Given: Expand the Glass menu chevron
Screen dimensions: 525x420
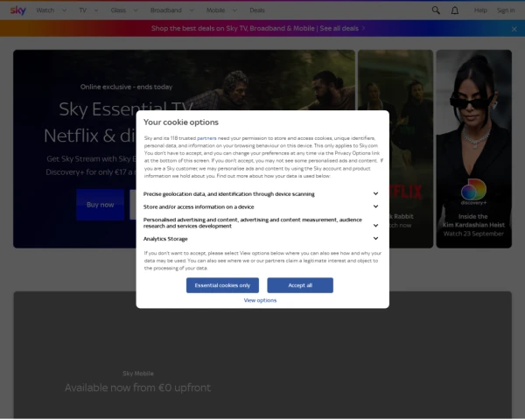Looking at the screenshot, I should click(x=136, y=10).
